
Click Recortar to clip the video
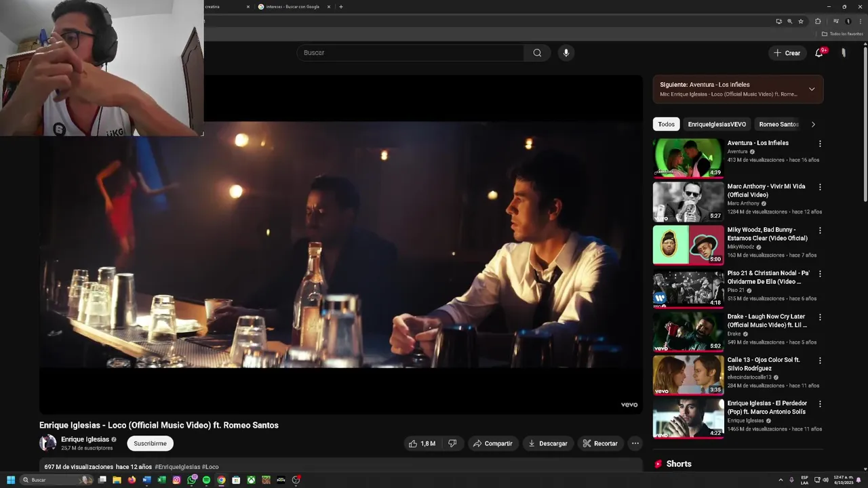point(600,443)
